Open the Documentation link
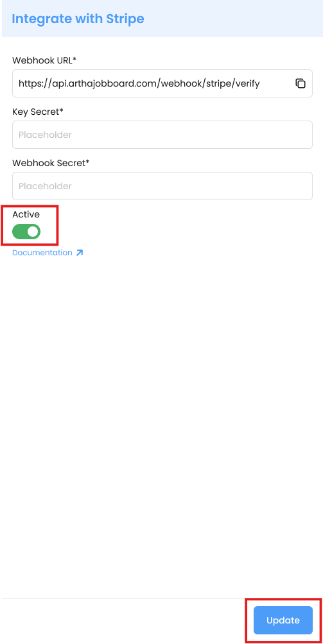The image size is (323, 644). [42, 253]
